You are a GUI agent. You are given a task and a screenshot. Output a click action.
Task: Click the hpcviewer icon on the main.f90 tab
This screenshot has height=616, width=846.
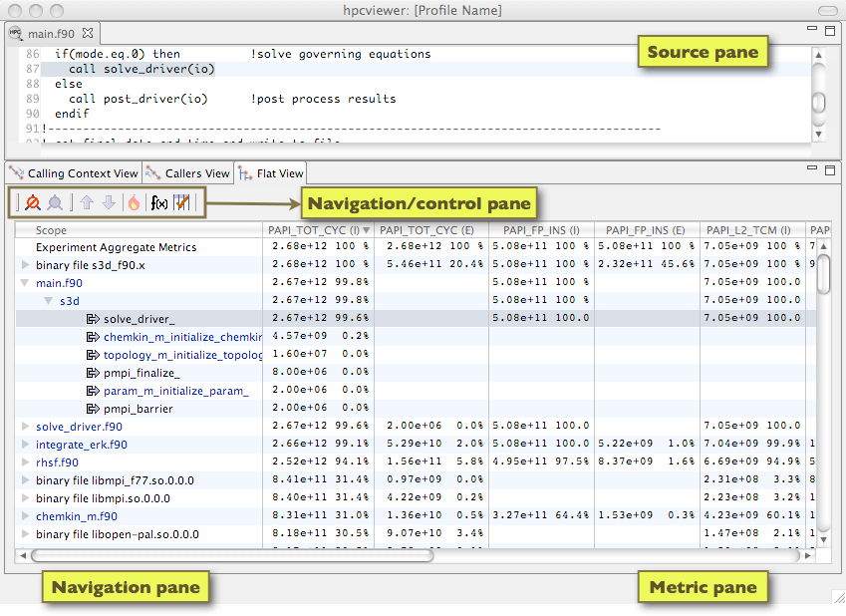coord(16,33)
